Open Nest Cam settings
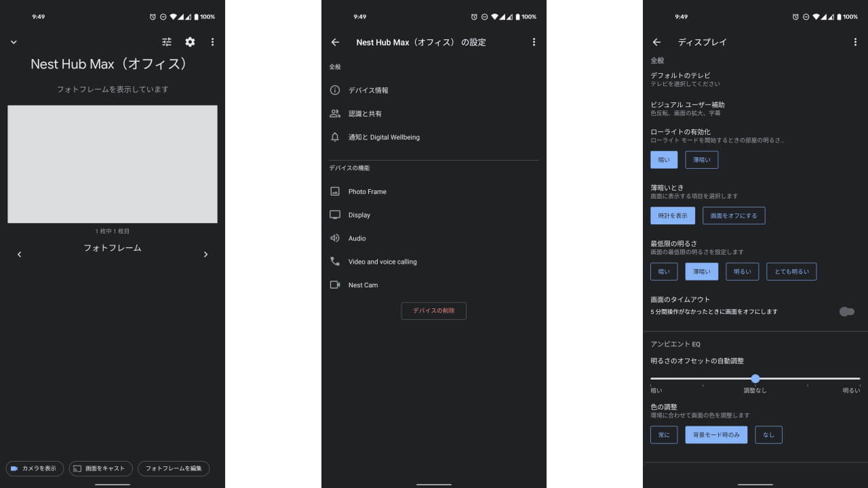868x488 pixels. point(363,285)
